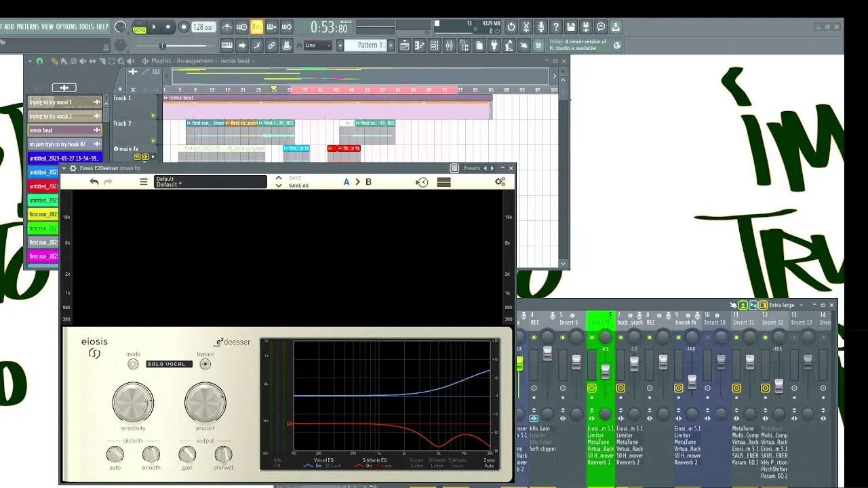Toggle the magnet snap icon in Playlist
The width and height of the screenshot is (868, 488).
(x=39, y=61)
